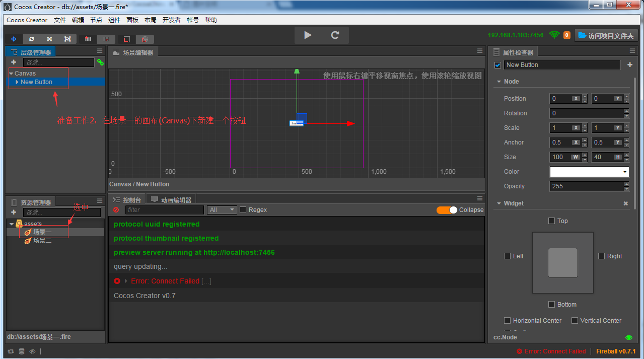Viewport: 644px width, 359px height.
Task: Open the Color property dropdown arrow
Action: click(x=625, y=172)
